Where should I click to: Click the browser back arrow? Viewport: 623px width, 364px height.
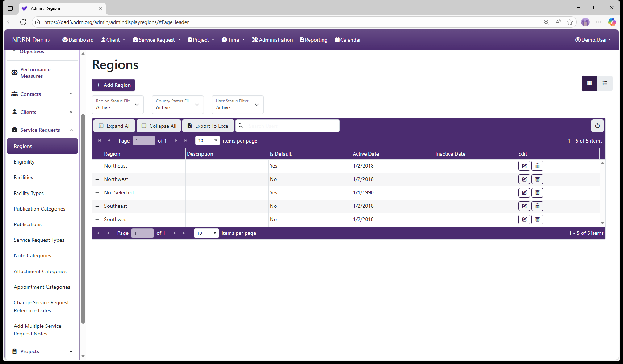pyautogui.click(x=10, y=22)
